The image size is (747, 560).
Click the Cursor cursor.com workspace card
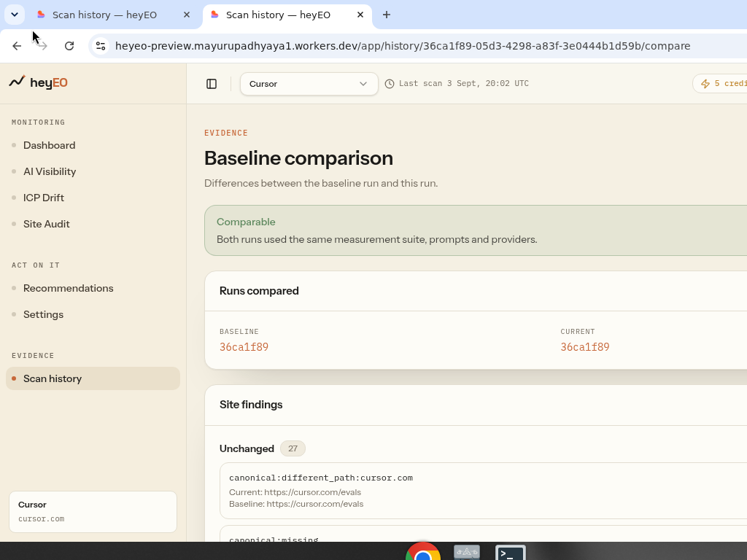[x=93, y=512]
